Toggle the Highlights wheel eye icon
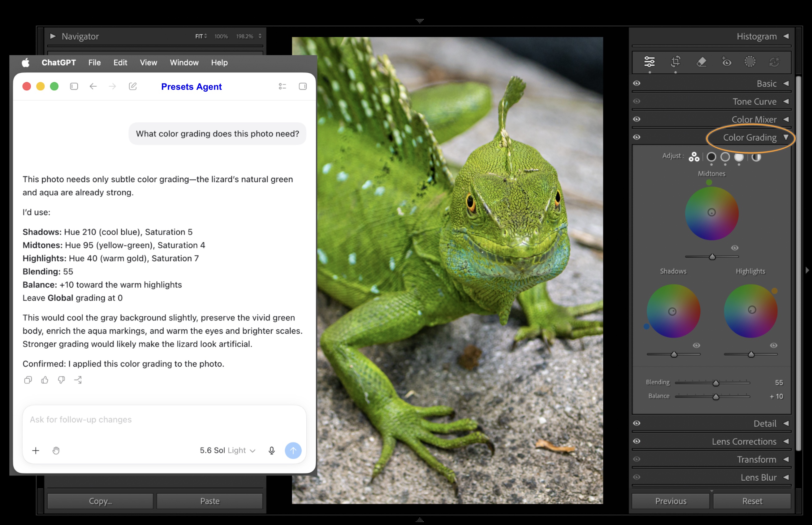 774,345
